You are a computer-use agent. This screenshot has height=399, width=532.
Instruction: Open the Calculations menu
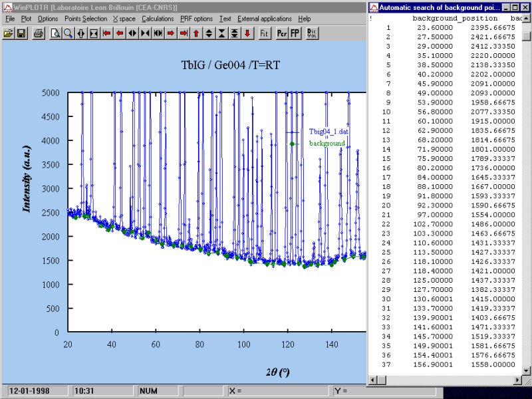coord(158,19)
